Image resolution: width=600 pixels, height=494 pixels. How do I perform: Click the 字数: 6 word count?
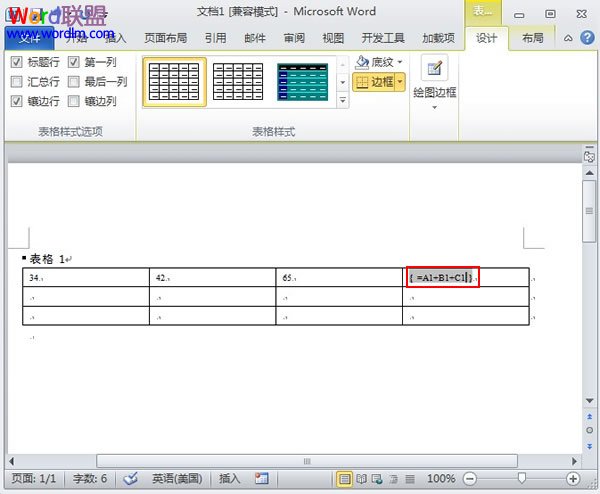point(90,478)
